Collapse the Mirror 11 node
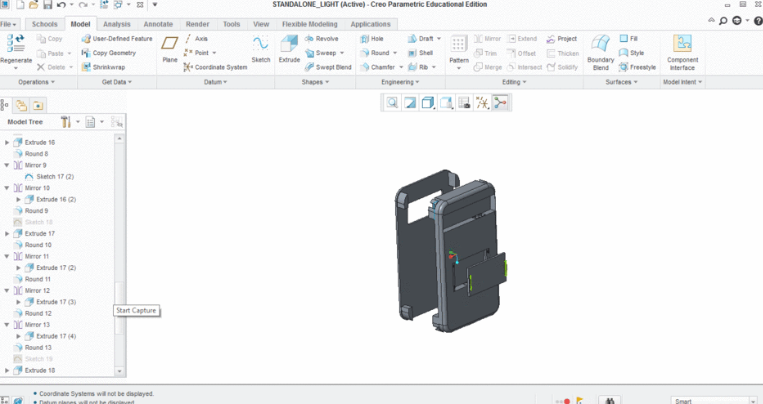 [x=7, y=257]
